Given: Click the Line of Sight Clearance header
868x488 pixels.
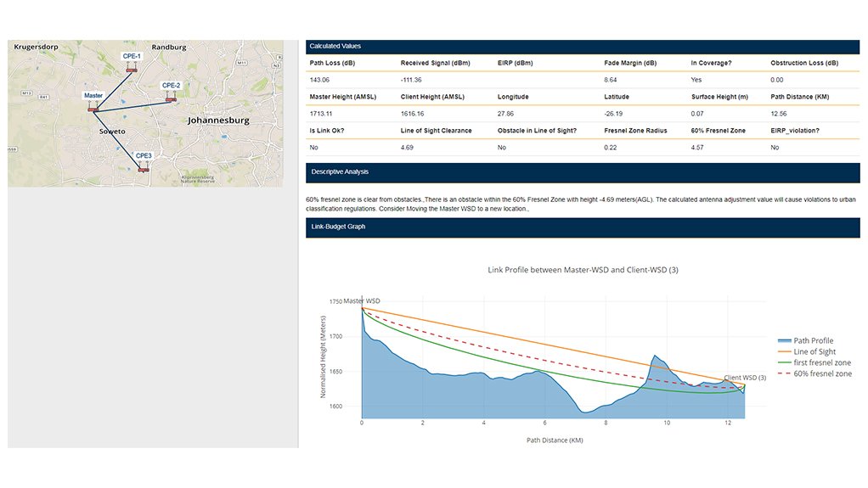Looking at the screenshot, I should [x=437, y=131].
